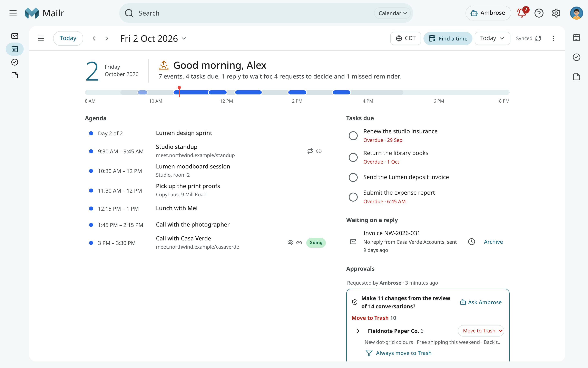Open the Fri 2 Oct 2026 date picker
Image resolution: width=588 pixels, height=368 pixels.
[x=153, y=38]
